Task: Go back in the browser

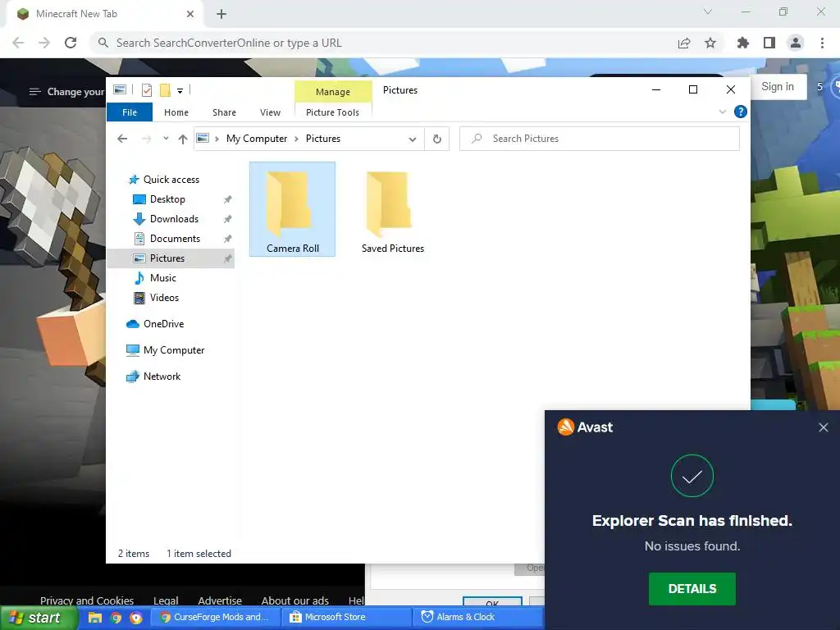Action: click(x=18, y=43)
